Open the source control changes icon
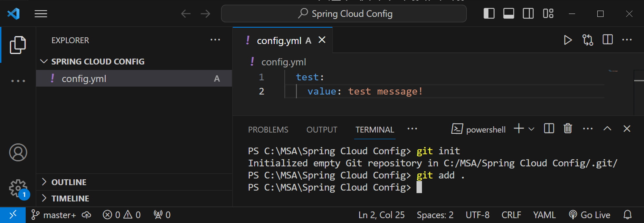 (x=588, y=40)
